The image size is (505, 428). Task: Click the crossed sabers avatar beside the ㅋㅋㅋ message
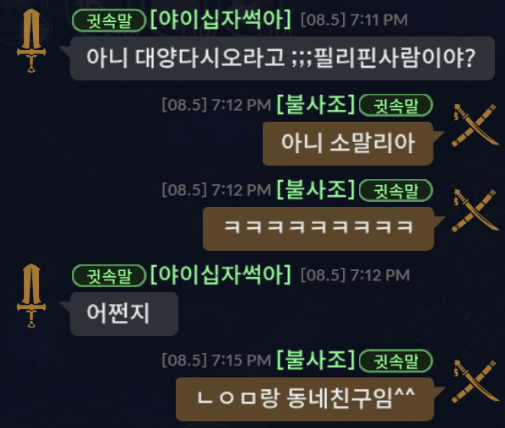[475, 210]
